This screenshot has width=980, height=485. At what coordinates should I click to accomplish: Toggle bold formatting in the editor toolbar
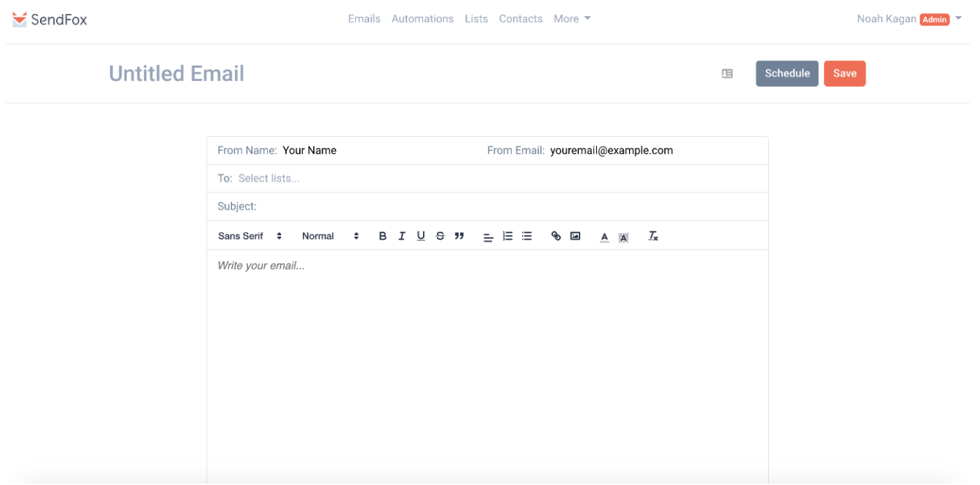[382, 236]
